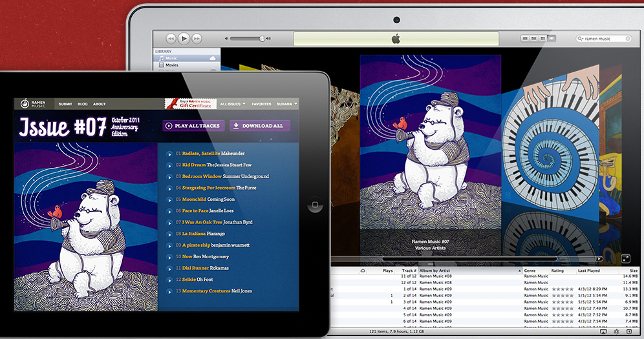
Task: Clear the iTunes search text
Action: tap(628, 39)
